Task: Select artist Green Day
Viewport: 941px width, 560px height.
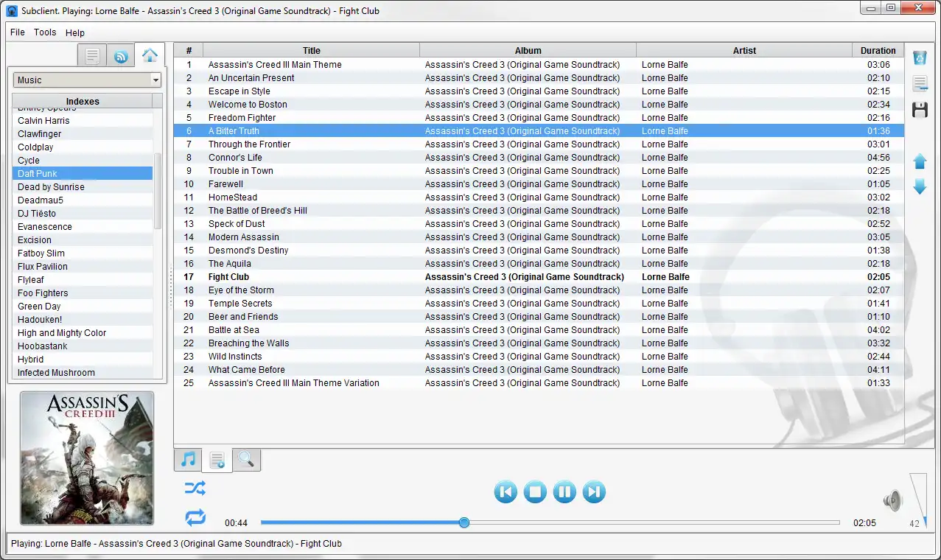Action: (83, 307)
